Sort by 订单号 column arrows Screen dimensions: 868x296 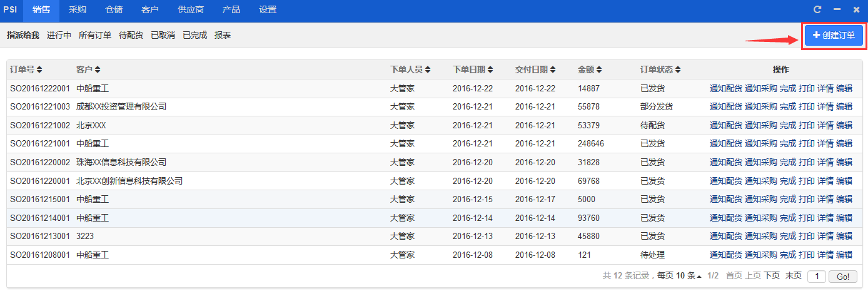point(39,69)
